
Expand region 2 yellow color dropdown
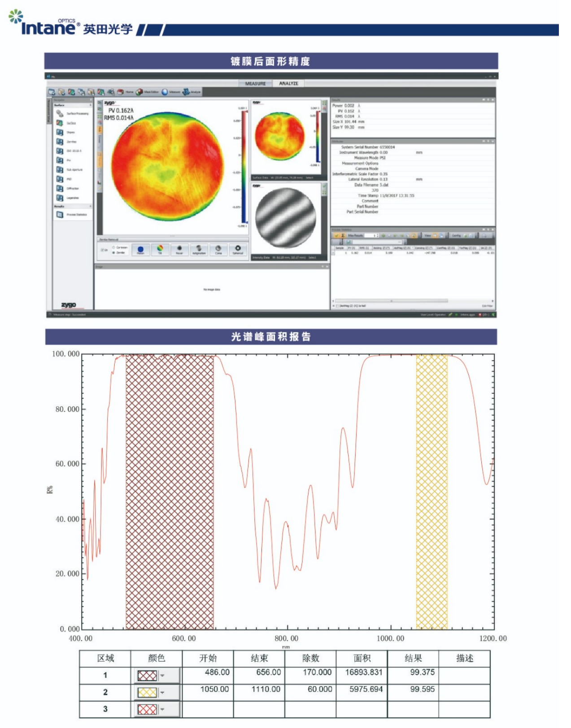click(x=162, y=693)
